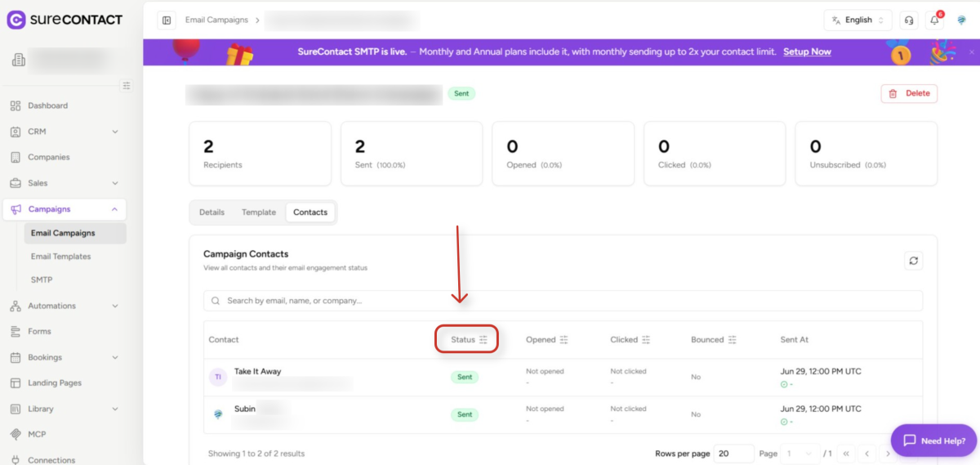Delete this campaign
Screen dimensions: 980x465
pos(909,93)
